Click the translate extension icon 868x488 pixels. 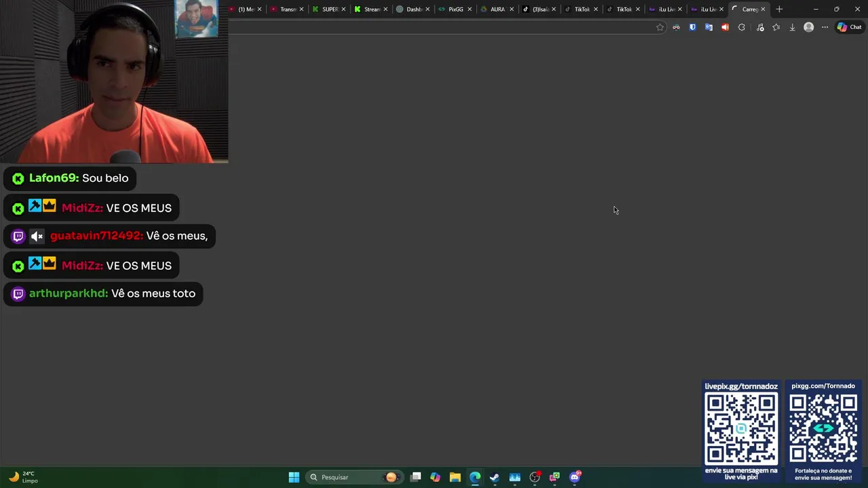click(709, 27)
